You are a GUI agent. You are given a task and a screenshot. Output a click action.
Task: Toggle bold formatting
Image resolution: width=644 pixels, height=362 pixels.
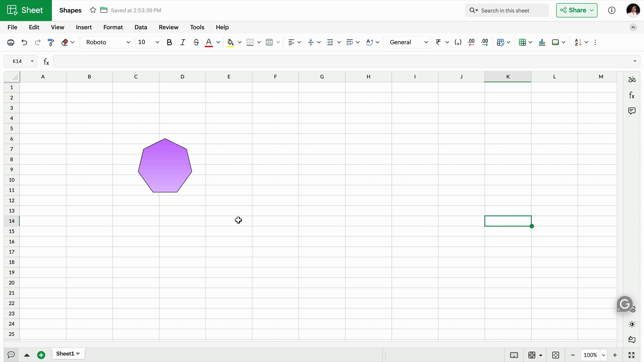click(169, 42)
